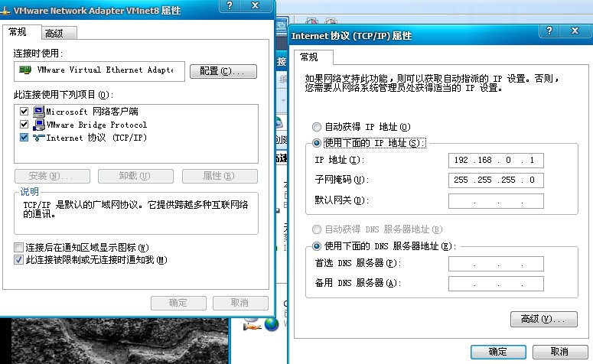Close the VMnet8 properties dialog
Image resolution: width=593 pixels, height=364 pixels.
click(256, 5)
